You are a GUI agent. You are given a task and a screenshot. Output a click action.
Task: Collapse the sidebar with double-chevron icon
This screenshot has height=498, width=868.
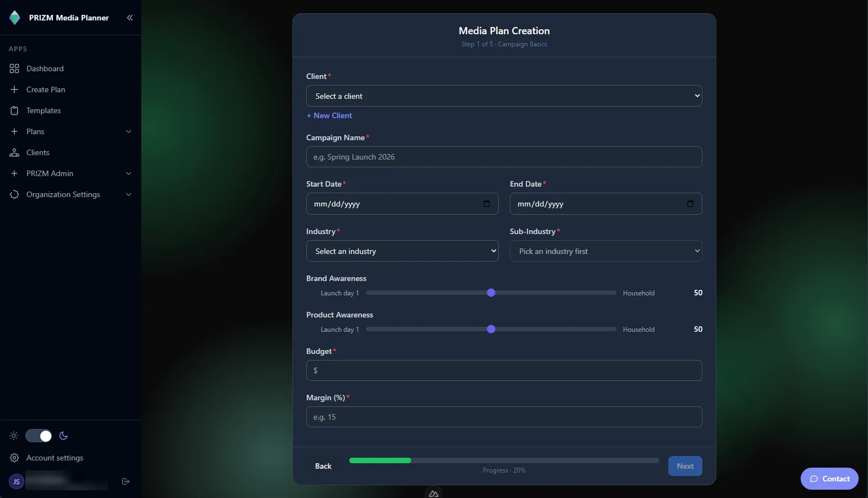pos(130,18)
